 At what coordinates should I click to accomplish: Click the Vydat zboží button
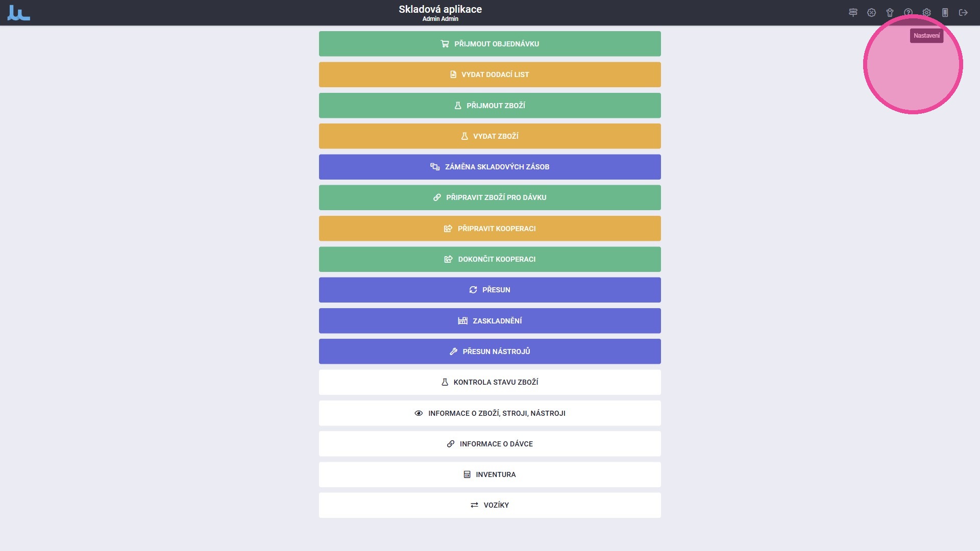point(489,136)
